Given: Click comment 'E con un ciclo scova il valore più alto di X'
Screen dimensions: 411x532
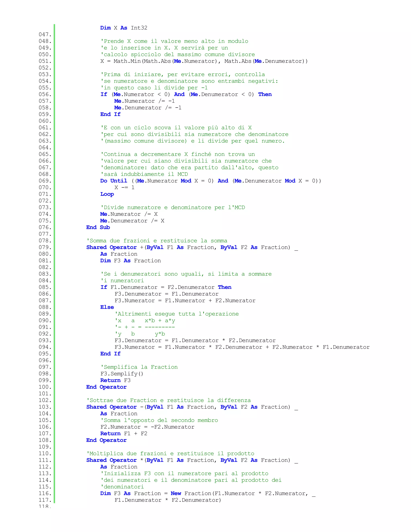Looking at the screenshot, I should (x=176, y=128).
